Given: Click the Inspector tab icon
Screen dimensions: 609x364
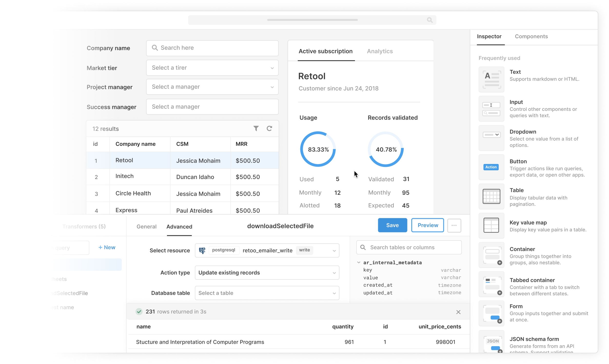Looking at the screenshot, I should click(489, 36).
